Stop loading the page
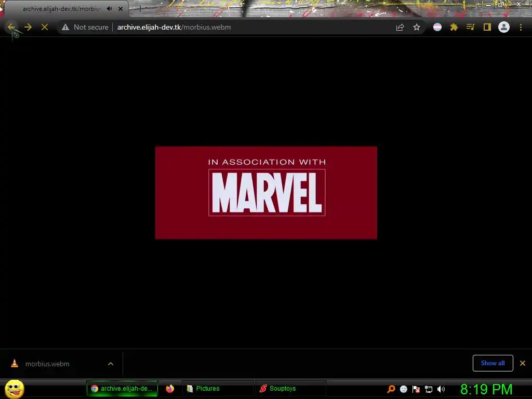Screen dimensions: 532x399 click(x=45, y=27)
